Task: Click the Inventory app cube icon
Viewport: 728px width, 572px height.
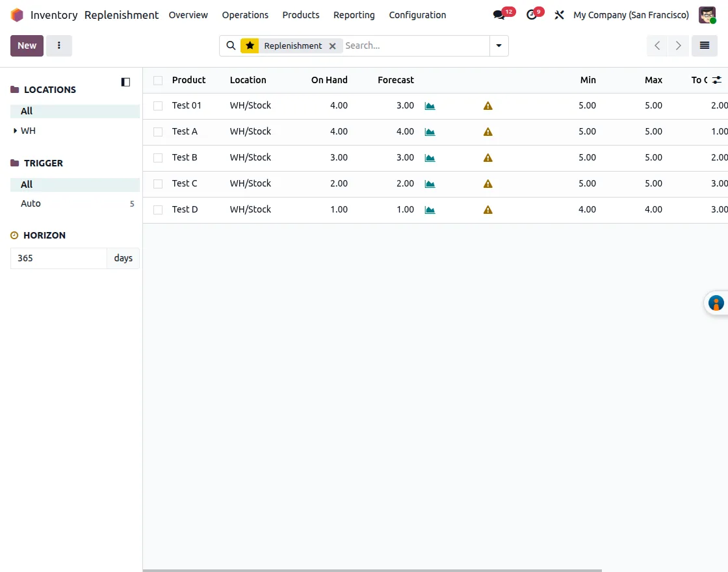Action: point(18,14)
